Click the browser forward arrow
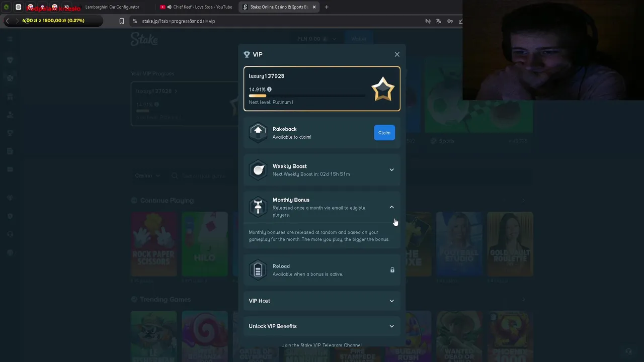This screenshot has width=644, height=362. pos(17,21)
